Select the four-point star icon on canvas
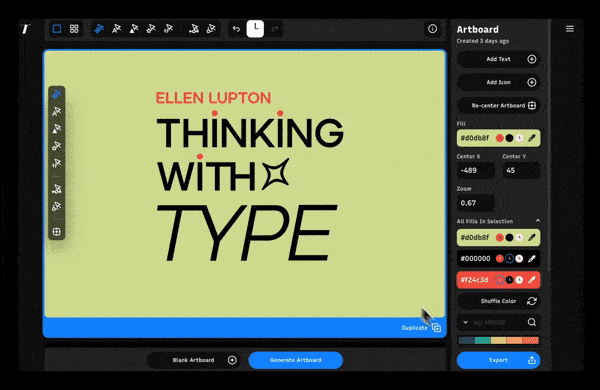Image resolution: width=600 pixels, height=390 pixels. tap(276, 173)
